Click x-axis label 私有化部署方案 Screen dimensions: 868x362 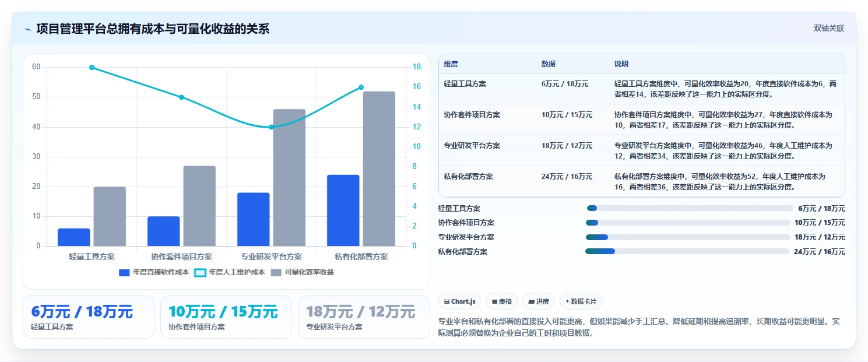point(361,256)
